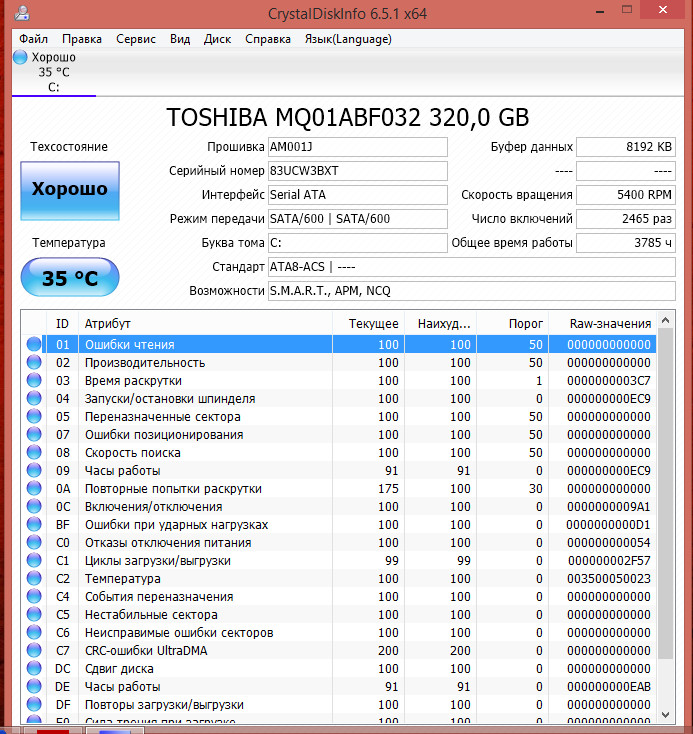Open the Правка menu
The height and width of the screenshot is (734, 693).
[82, 39]
